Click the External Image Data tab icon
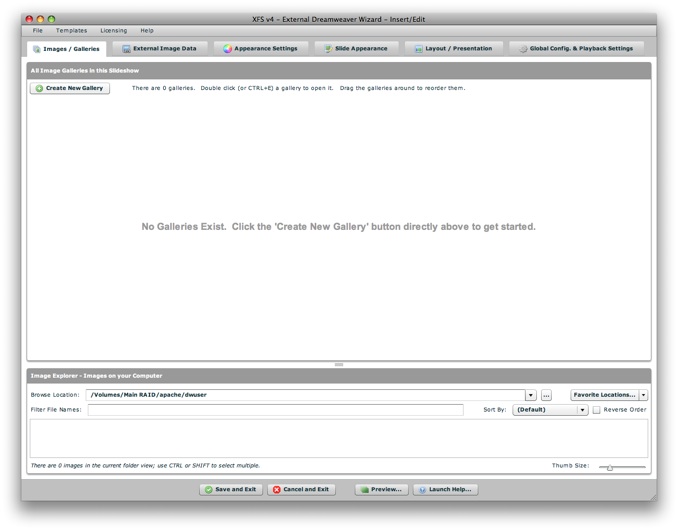Screen dimensions: 678x530 click(x=126, y=48)
